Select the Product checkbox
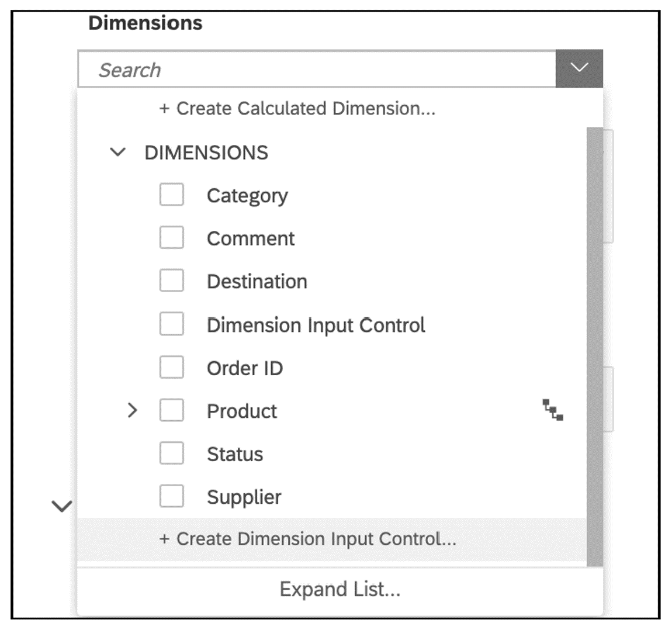 pyautogui.click(x=171, y=411)
